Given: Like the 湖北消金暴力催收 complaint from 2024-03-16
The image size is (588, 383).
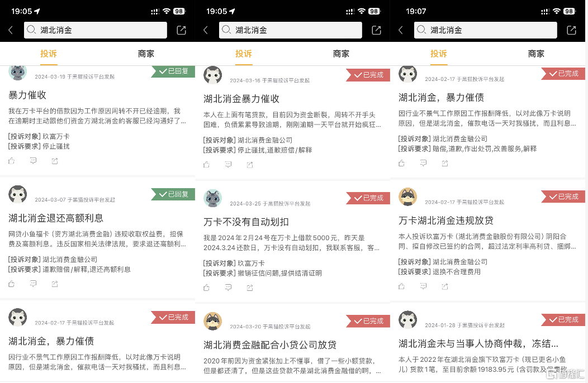Looking at the screenshot, I should pyautogui.click(x=207, y=165).
